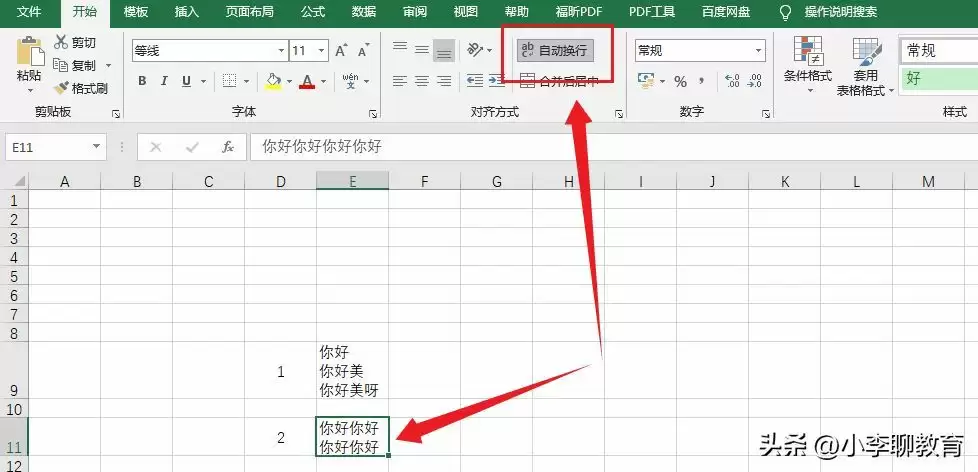
Task: Decrease font size with small A icon
Action: (x=364, y=51)
